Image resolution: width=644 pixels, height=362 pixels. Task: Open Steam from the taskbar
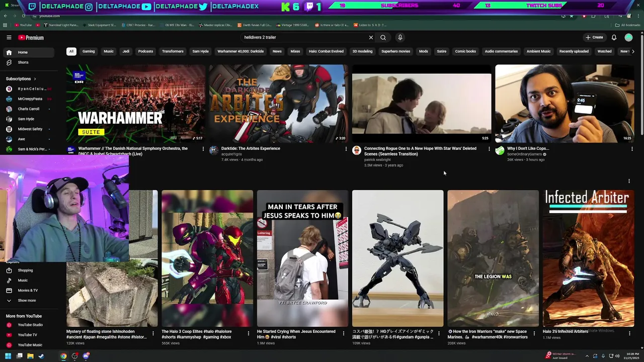(x=41, y=356)
